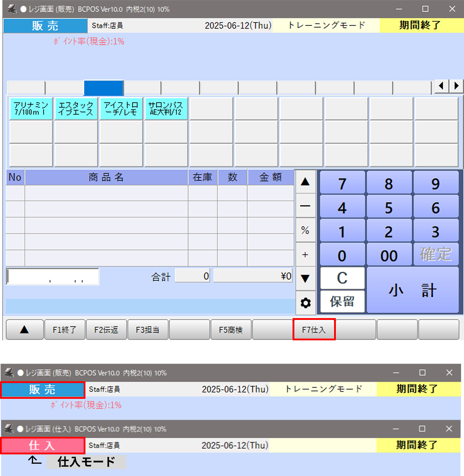Select the first empty category tab

click(x=26, y=88)
